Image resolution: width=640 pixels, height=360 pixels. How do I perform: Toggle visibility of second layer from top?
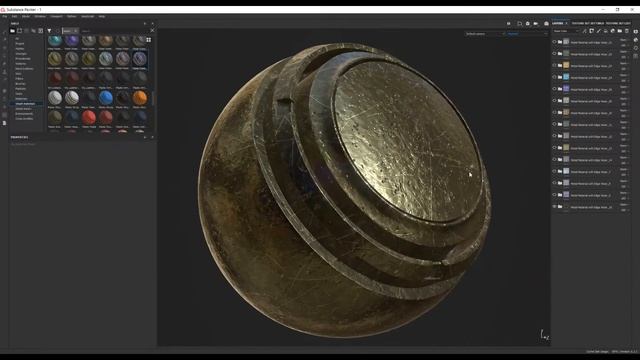coord(554,53)
